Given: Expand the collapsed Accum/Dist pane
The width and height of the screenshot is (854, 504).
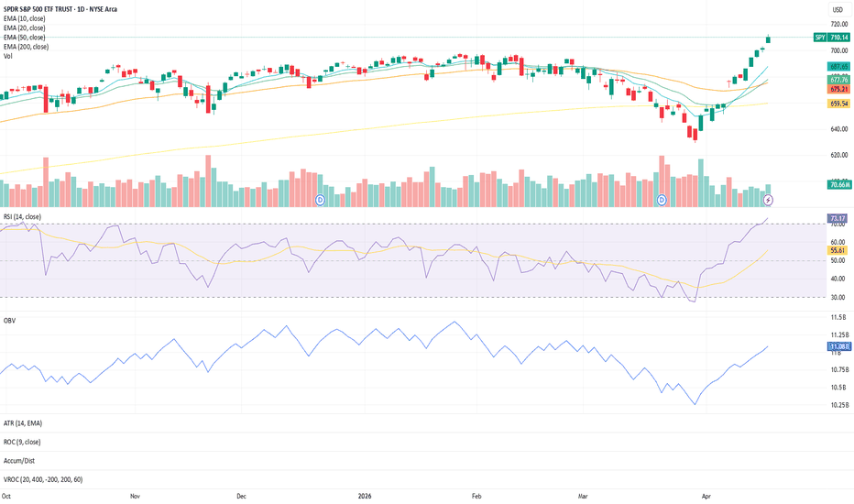Looking at the screenshot, I should (x=19, y=461).
